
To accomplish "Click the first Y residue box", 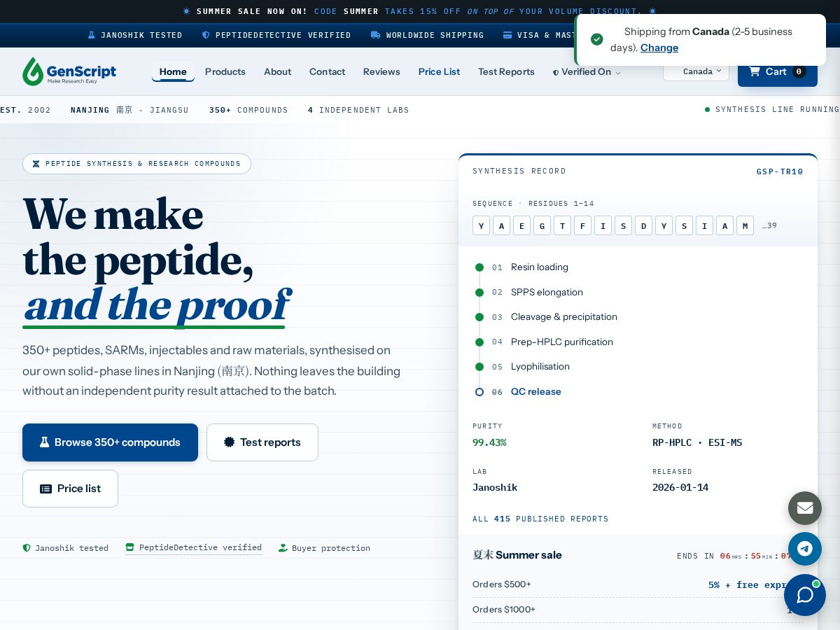I will 481,225.
